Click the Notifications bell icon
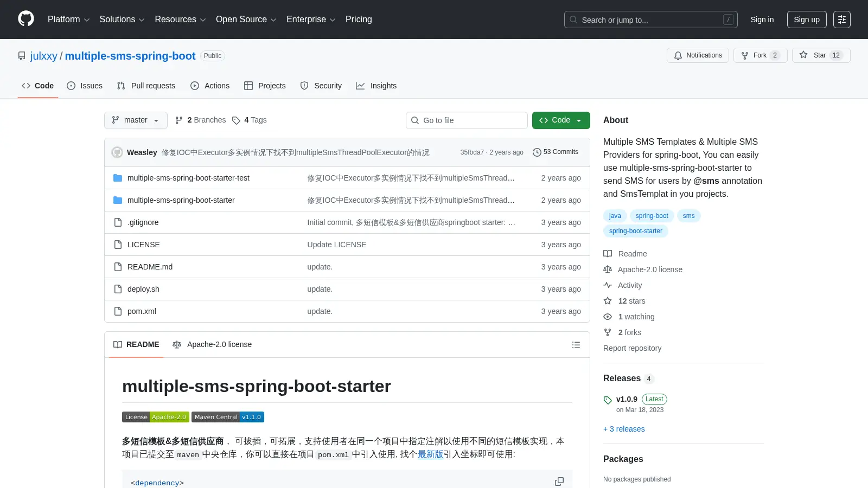This screenshot has height=488, width=868. tap(678, 55)
